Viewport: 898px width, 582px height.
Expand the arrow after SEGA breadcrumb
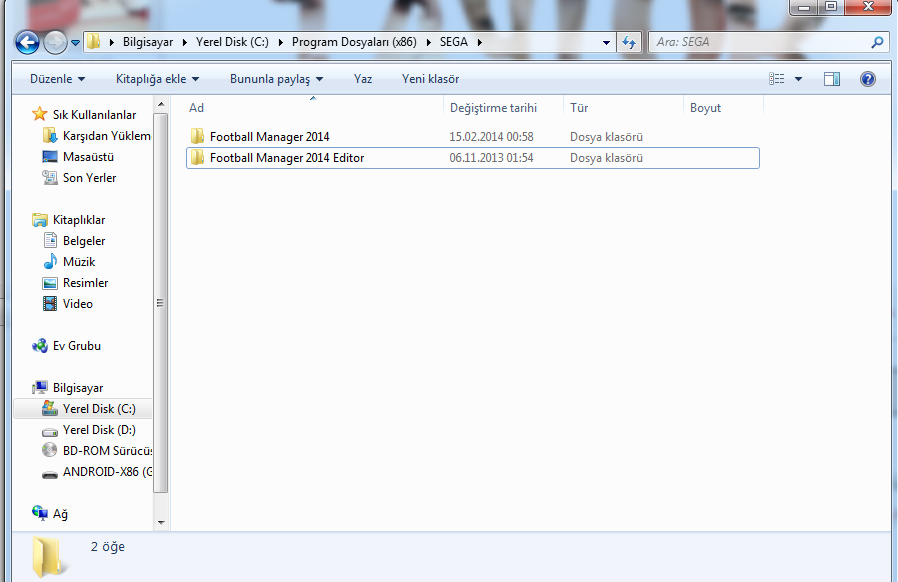click(x=480, y=42)
